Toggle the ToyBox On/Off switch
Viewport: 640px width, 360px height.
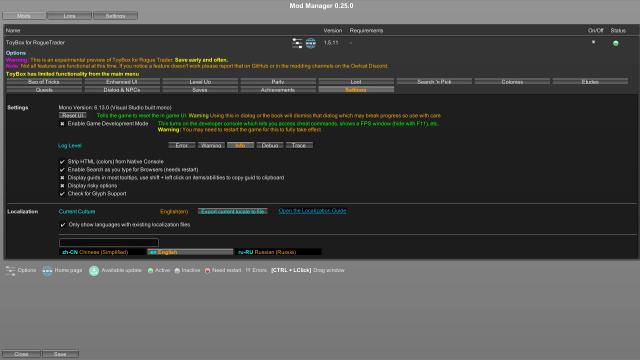coord(593,42)
